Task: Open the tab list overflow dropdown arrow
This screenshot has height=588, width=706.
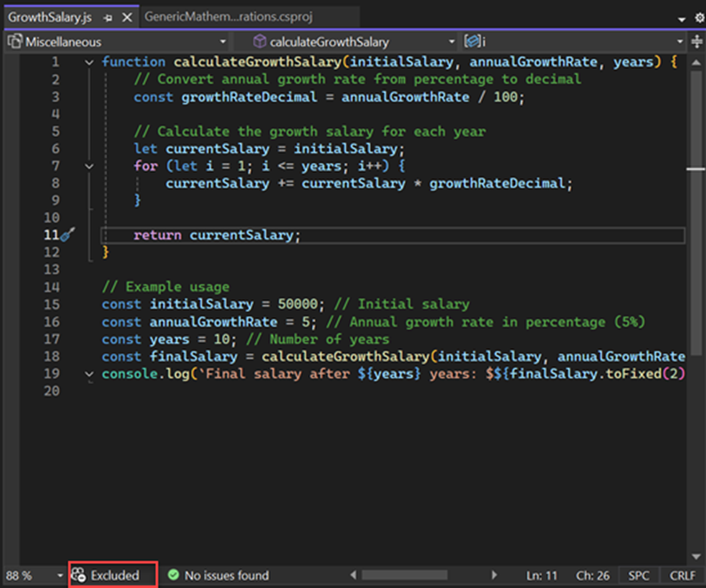Action: [681, 18]
